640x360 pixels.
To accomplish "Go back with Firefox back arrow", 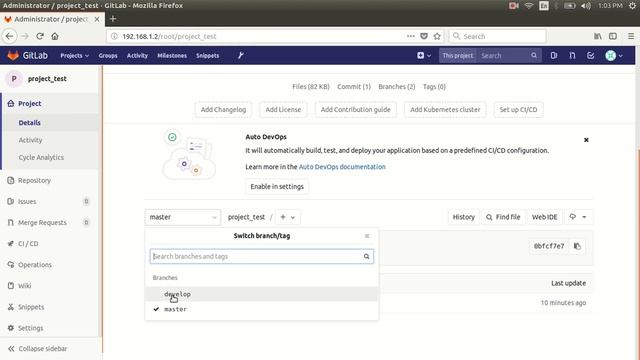I will [x=10, y=36].
